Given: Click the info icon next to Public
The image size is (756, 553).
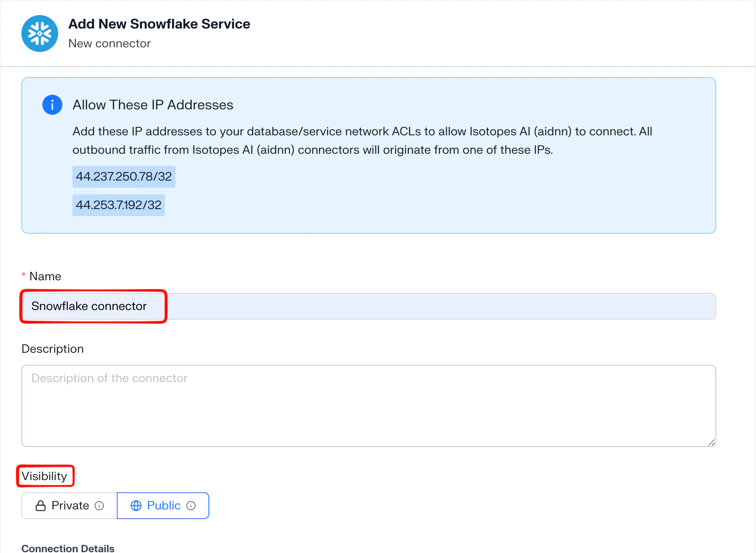Looking at the screenshot, I should pyautogui.click(x=191, y=506).
